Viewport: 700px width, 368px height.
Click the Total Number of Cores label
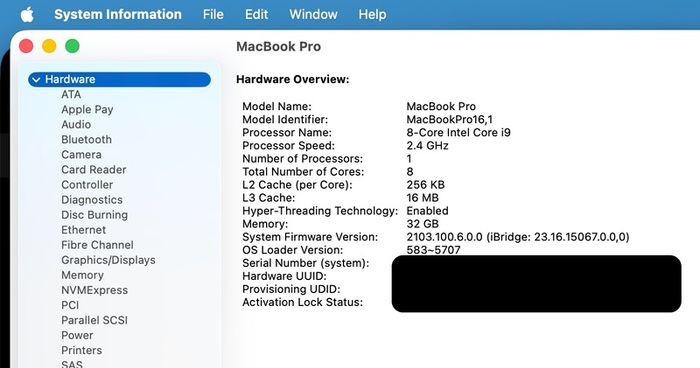[x=303, y=171]
